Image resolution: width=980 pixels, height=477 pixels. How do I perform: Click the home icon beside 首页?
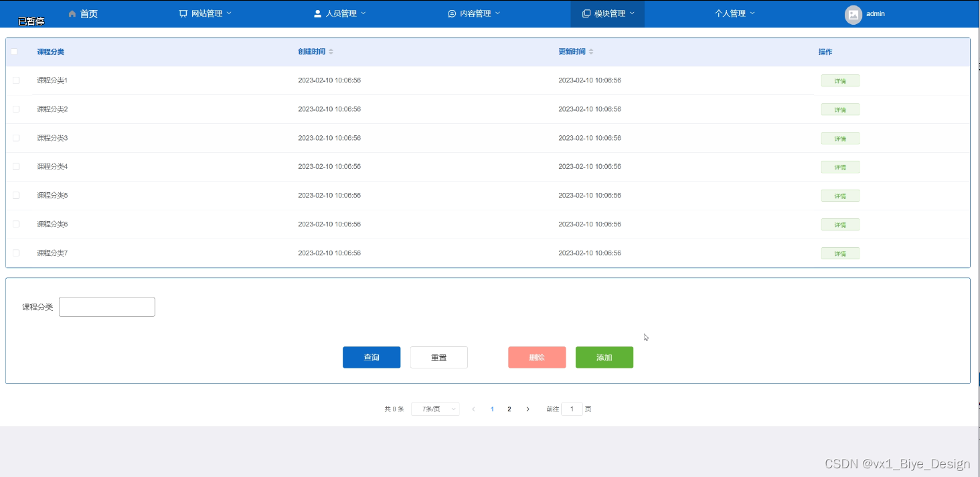pos(72,13)
